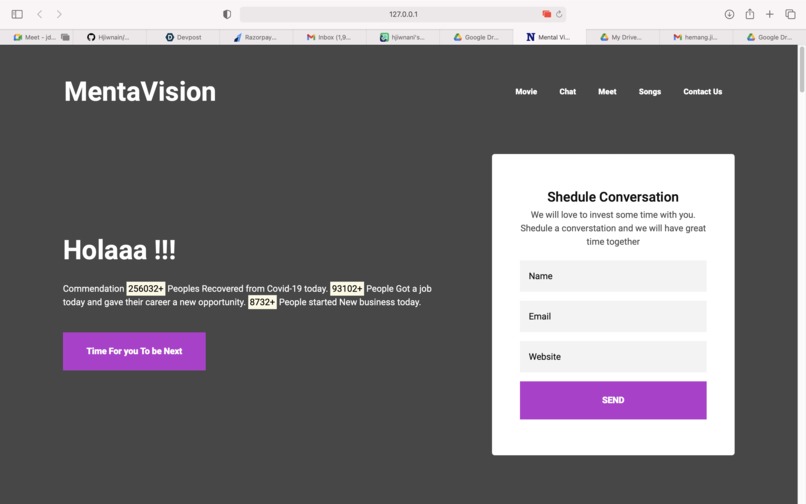
Task: Click the Email input field
Action: point(613,316)
